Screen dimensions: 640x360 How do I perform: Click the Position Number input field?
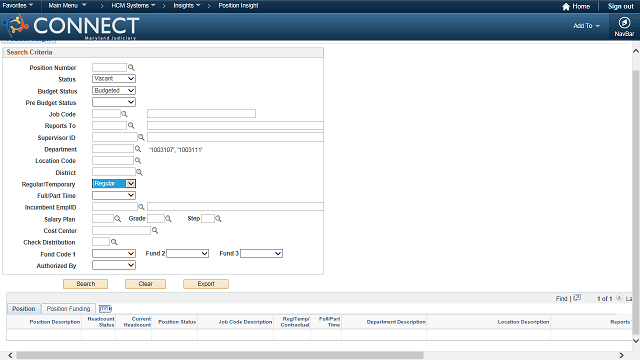(x=109, y=67)
